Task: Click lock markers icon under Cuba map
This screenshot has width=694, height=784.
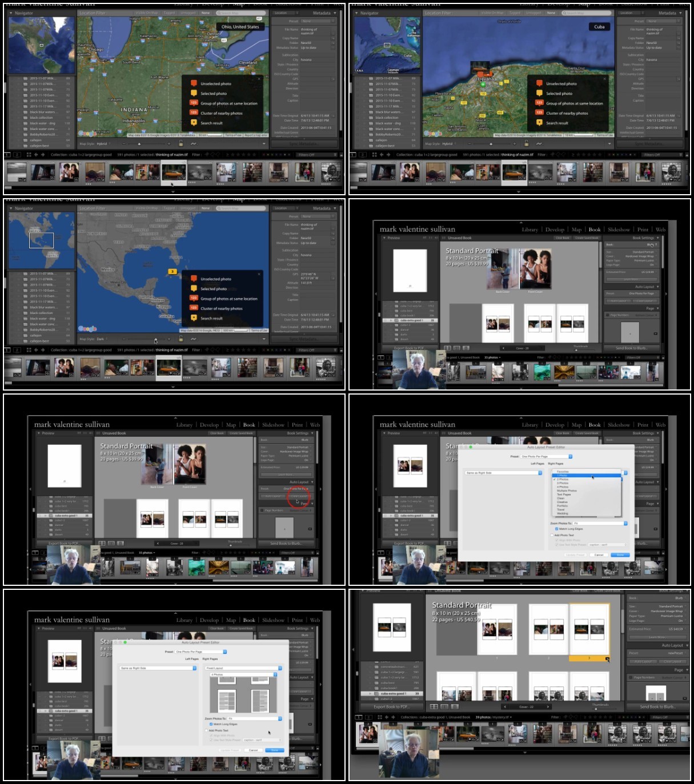Action: [527, 144]
